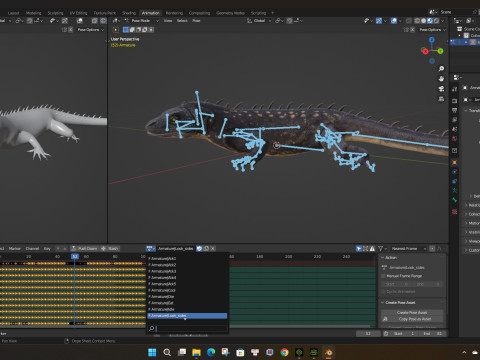480x360 pixels.
Task: Open Google Chrome from the taskbar
Action: click(284, 352)
